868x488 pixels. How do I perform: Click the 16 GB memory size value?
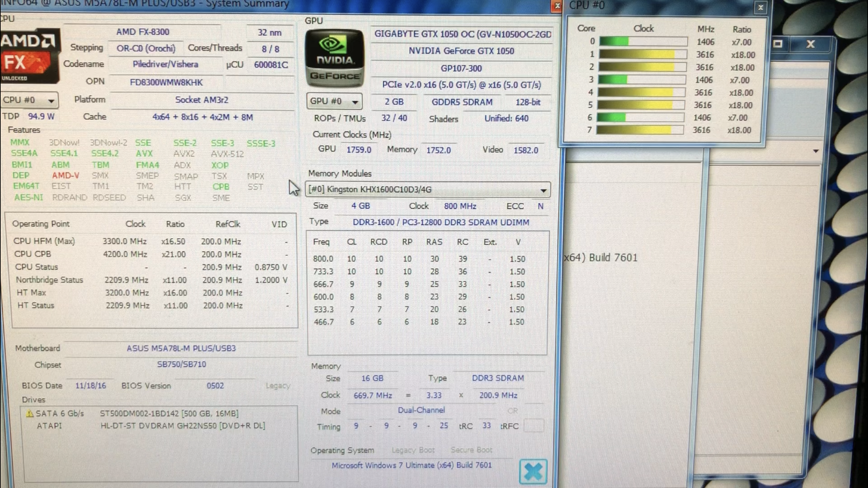coord(372,378)
